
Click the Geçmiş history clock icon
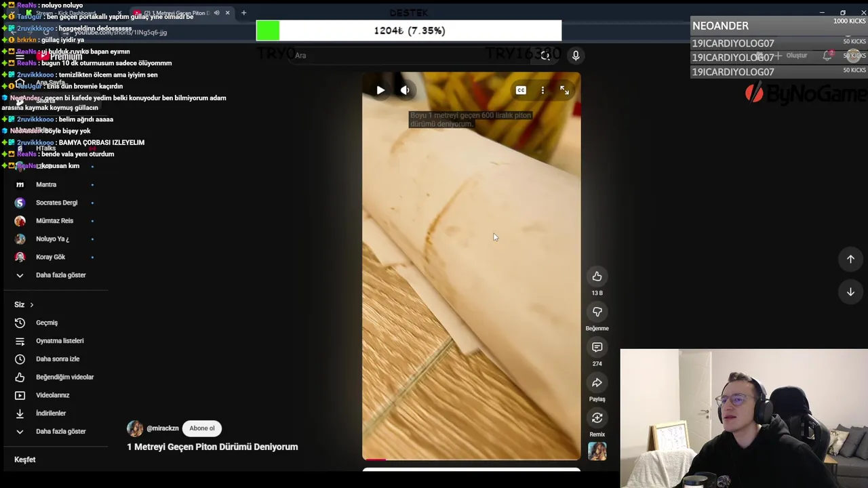pos(20,323)
